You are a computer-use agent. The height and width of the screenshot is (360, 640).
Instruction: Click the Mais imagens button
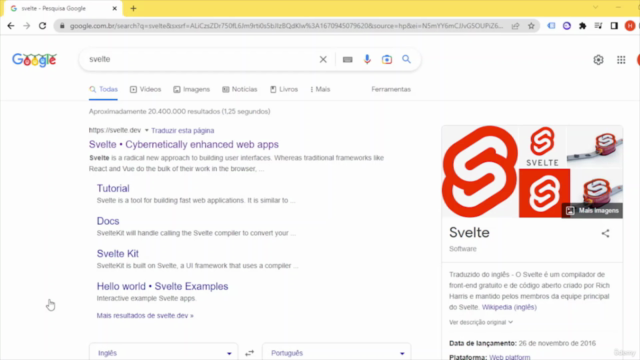tap(592, 211)
